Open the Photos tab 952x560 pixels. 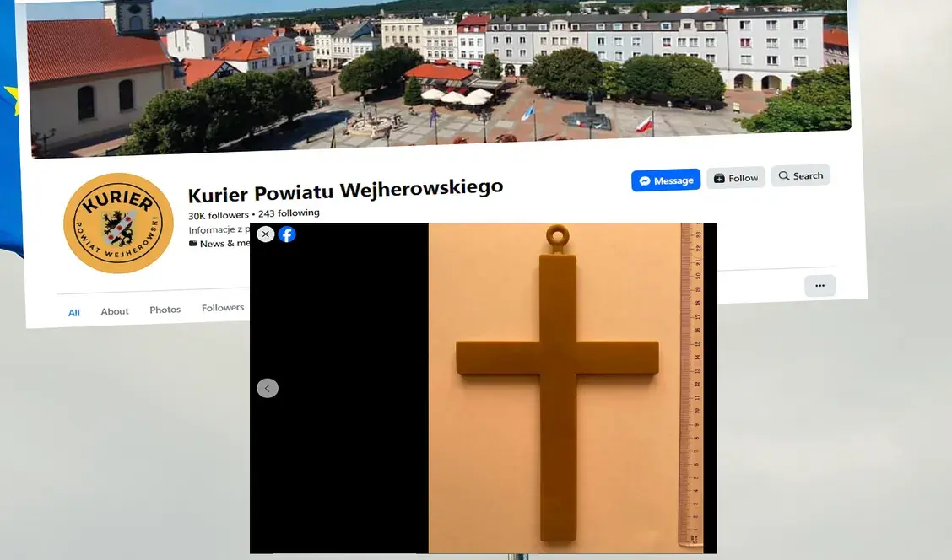click(165, 310)
